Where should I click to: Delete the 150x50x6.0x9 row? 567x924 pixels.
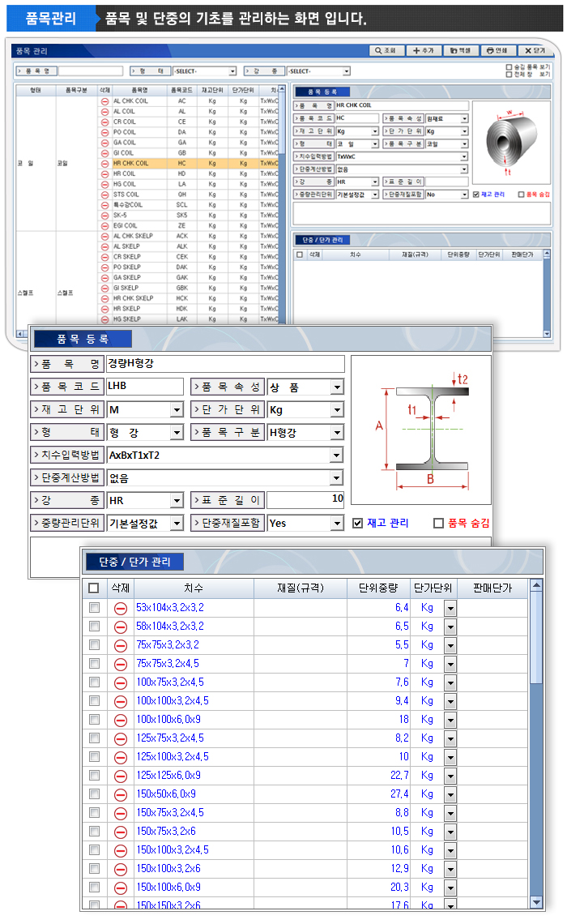121,795
